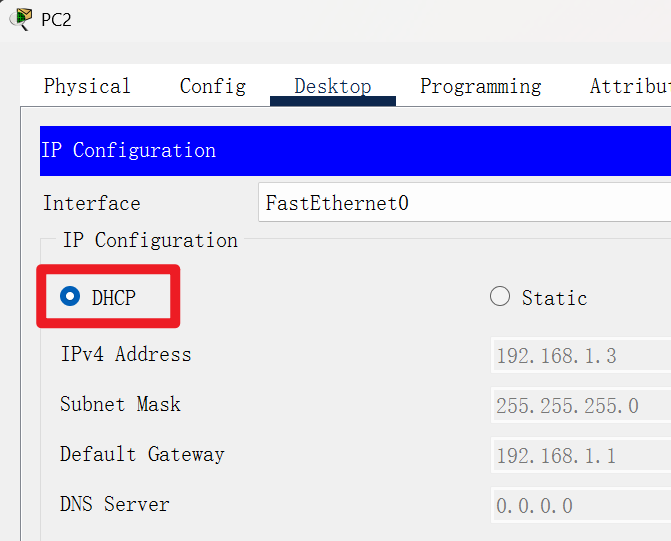
Task: Click the Default Gateway label
Action: 142,455
